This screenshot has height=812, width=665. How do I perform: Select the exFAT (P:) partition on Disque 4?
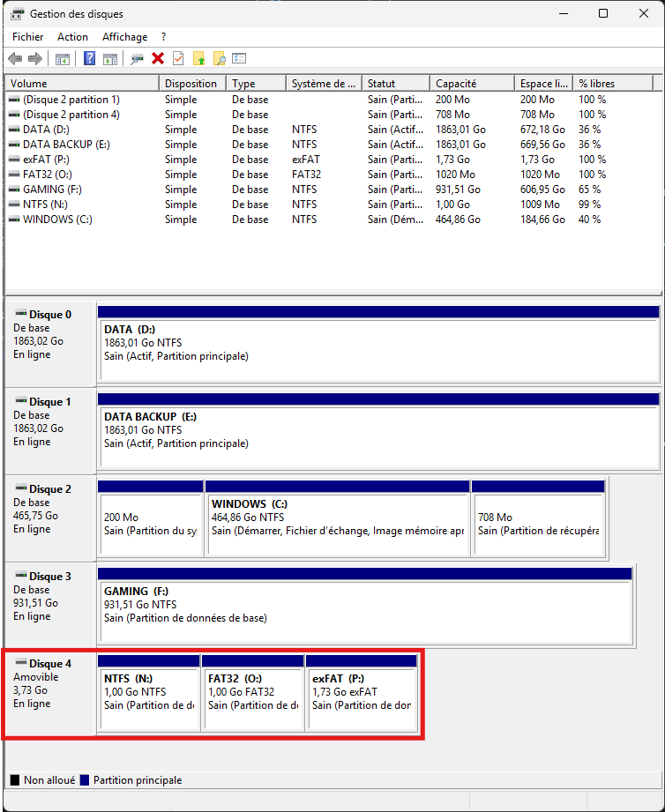click(x=362, y=698)
